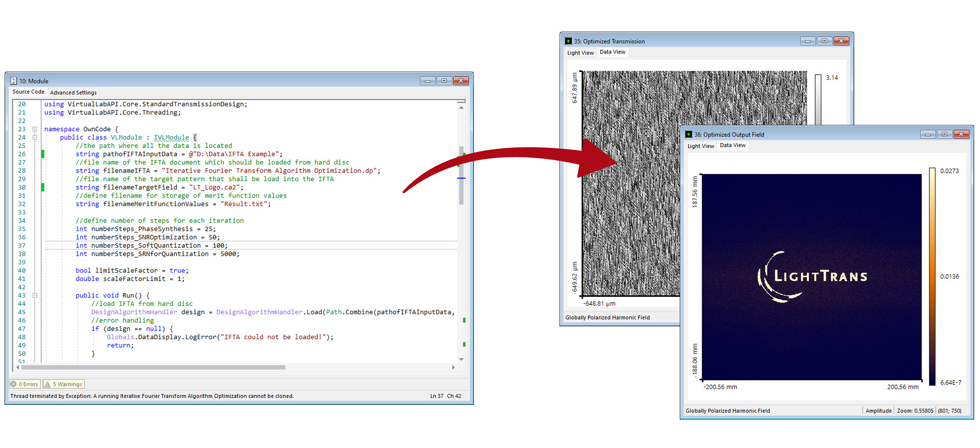This screenshot has height=448, width=980.
Task: Click the thread terminated exception message
Action: coord(152,396)
